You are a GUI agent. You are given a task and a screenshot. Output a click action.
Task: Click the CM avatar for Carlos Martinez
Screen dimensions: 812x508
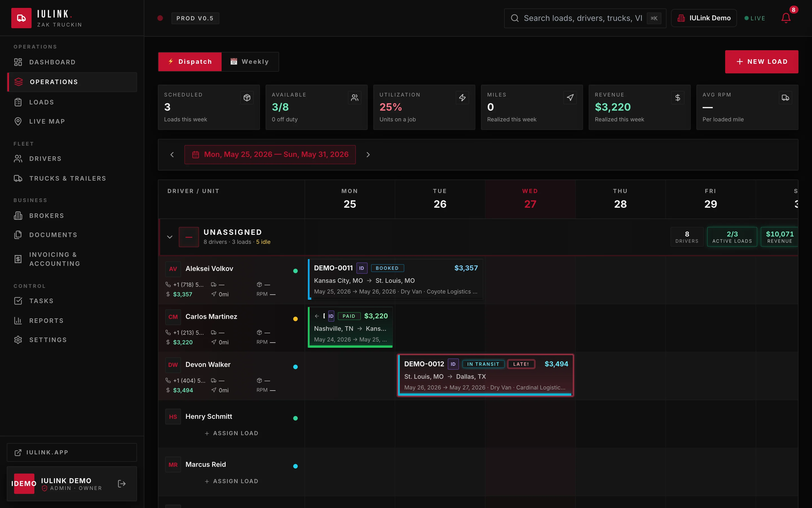pyautogui.click(x=173, y=317)
